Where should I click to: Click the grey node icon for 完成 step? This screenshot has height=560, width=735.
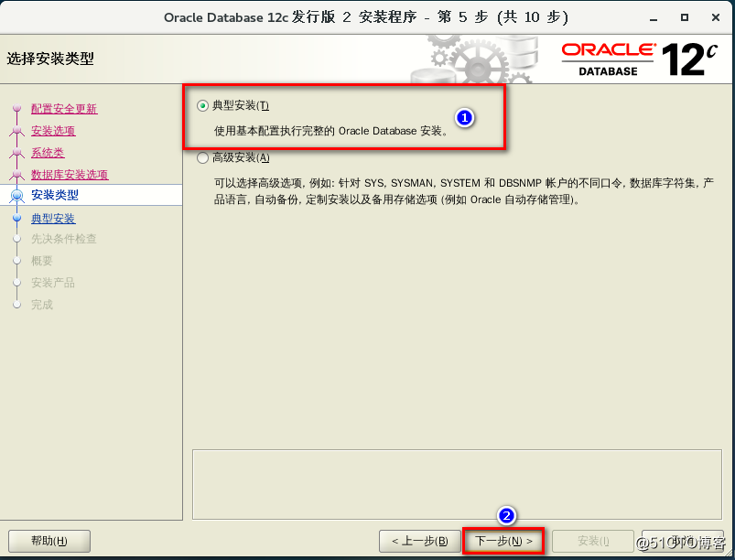pos(17,305)
